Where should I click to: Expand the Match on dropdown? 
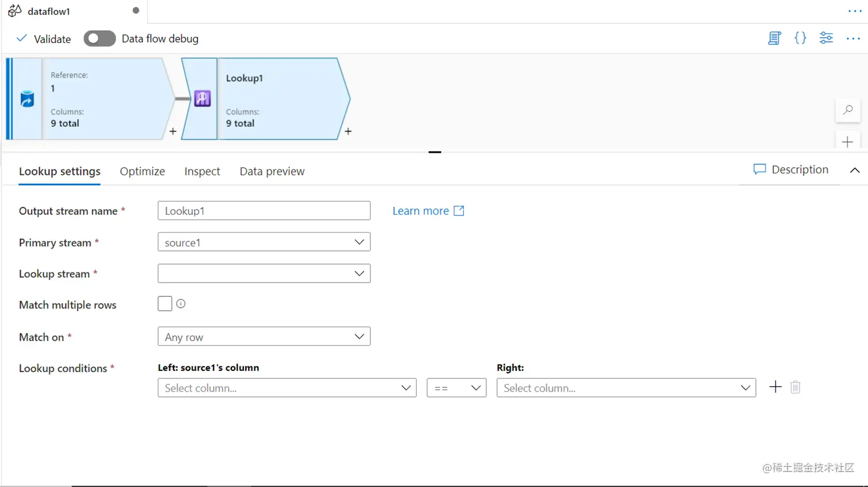click(x=263, y=337)
